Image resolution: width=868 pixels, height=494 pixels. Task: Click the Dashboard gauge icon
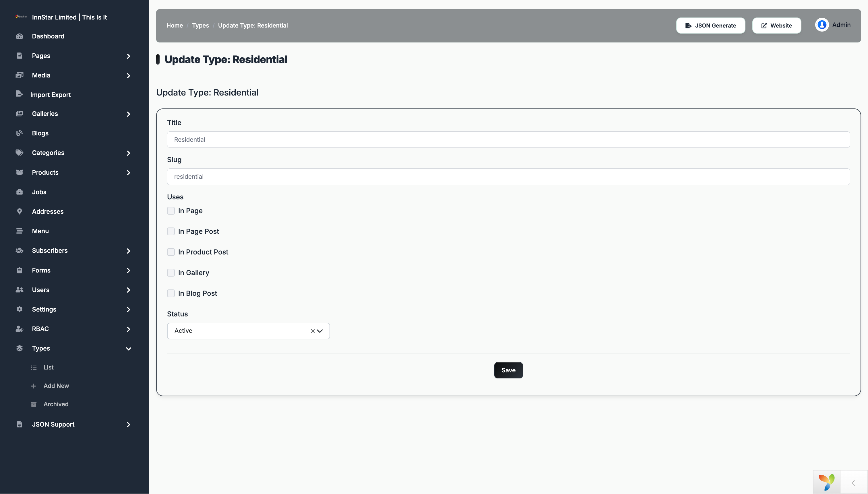pyautogui.click(x=19, y=36)
